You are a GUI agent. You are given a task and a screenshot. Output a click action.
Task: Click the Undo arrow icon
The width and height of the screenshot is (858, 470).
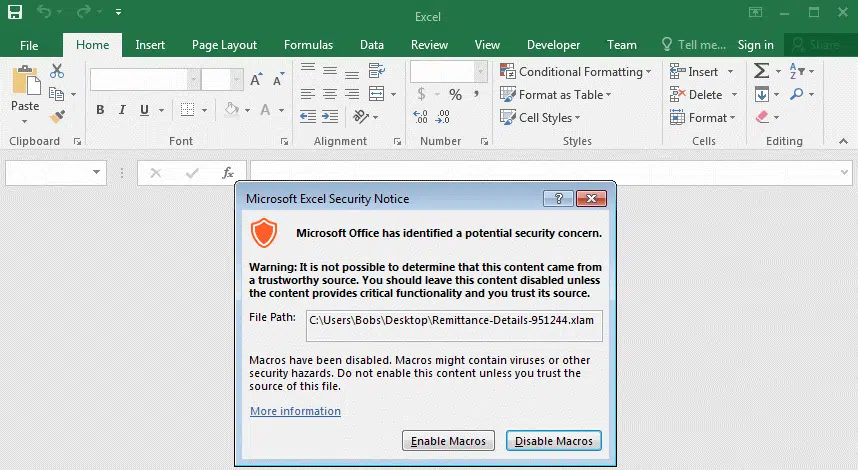(x=44, y=11)
